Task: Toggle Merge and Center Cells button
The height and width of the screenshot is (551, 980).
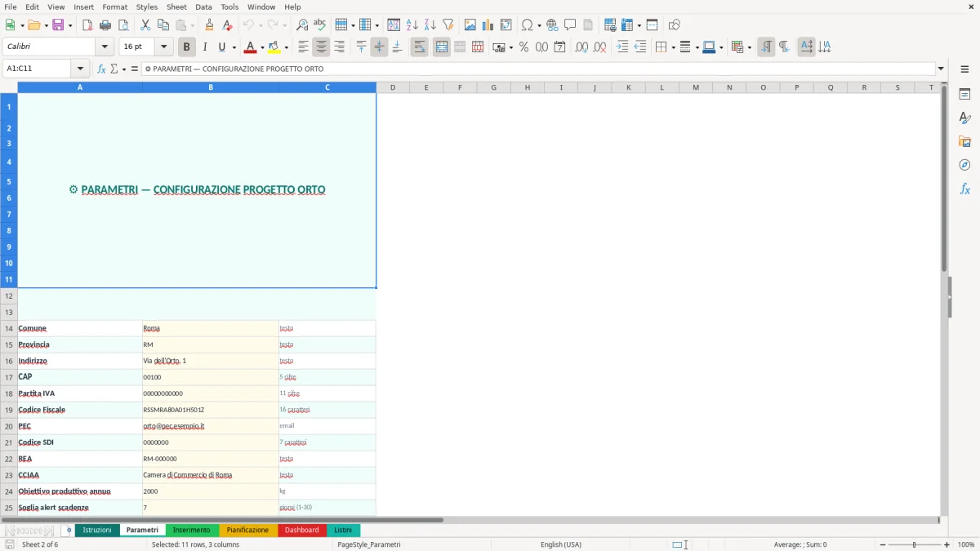Action: [x=442, y=47]
